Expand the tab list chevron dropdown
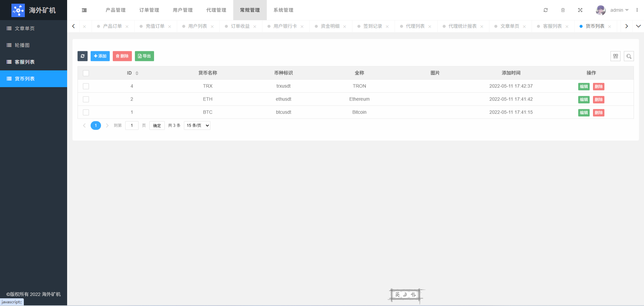The height and width of the screenshot is (306, 644). coord(638,26)
